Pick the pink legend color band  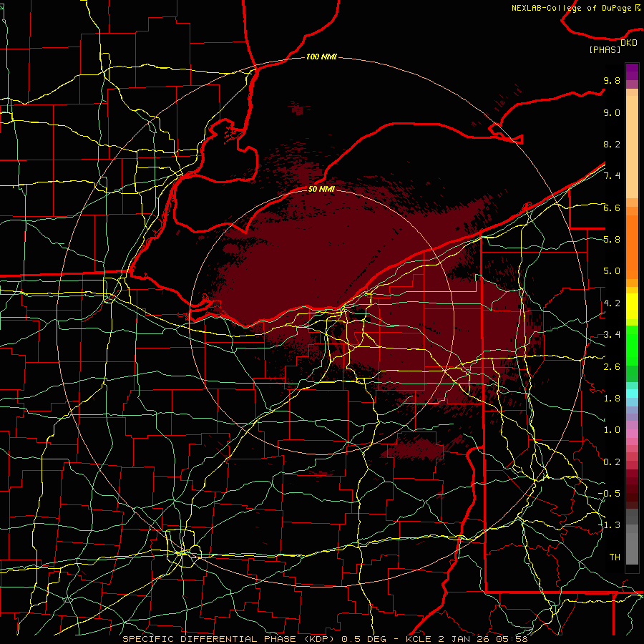(x=632, y=434)
